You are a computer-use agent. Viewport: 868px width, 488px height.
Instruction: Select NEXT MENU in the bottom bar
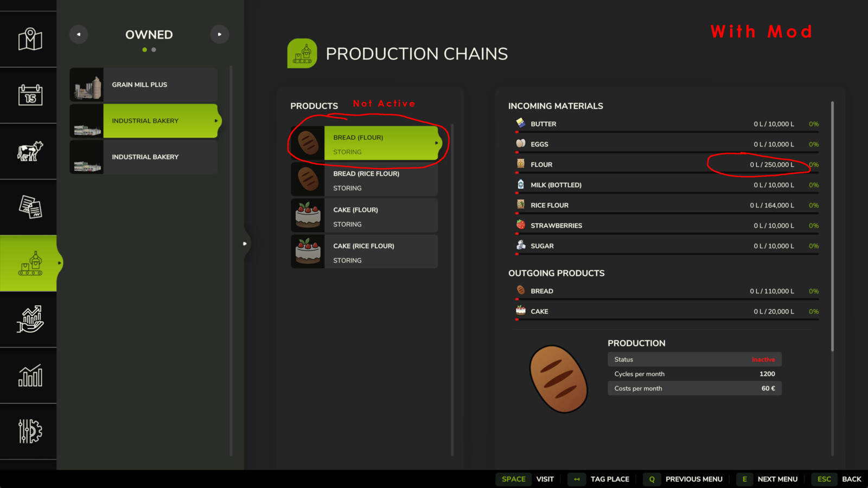778,479
